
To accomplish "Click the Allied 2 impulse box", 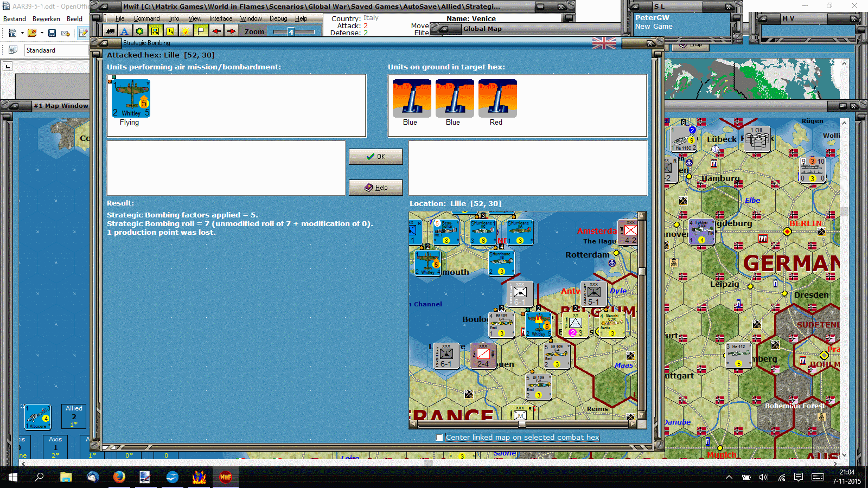I will [74, 416].
